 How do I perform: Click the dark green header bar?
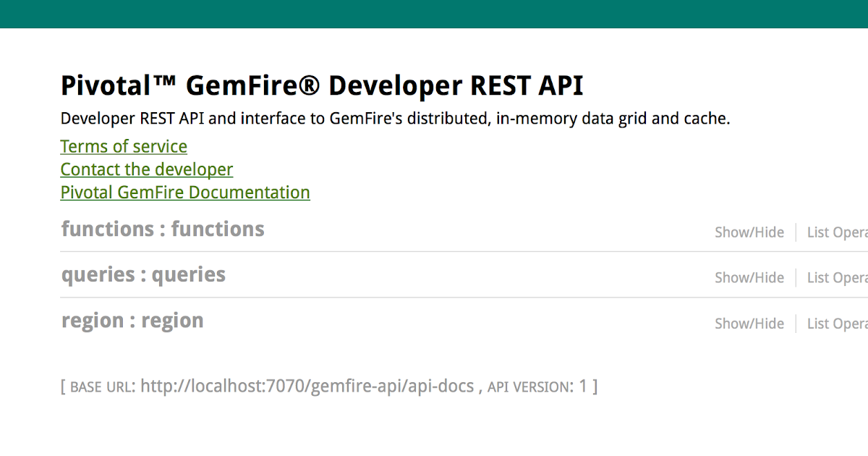tap(434, 14)
